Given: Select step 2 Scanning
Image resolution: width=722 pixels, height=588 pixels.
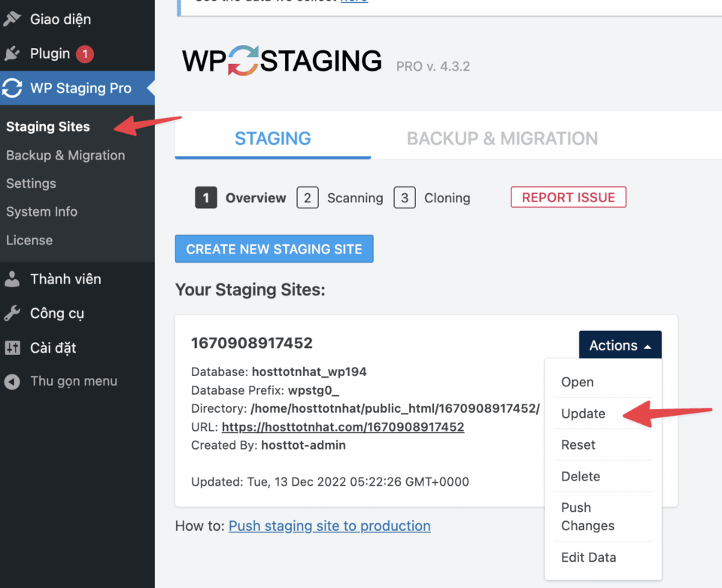Looking at the screenshot, I should (x=340, y=198).
